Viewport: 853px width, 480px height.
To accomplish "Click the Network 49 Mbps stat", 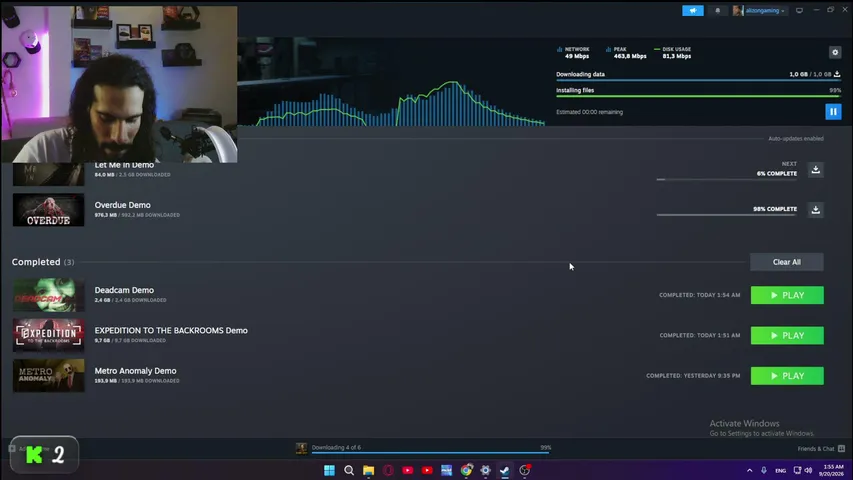I will (573, 53).
